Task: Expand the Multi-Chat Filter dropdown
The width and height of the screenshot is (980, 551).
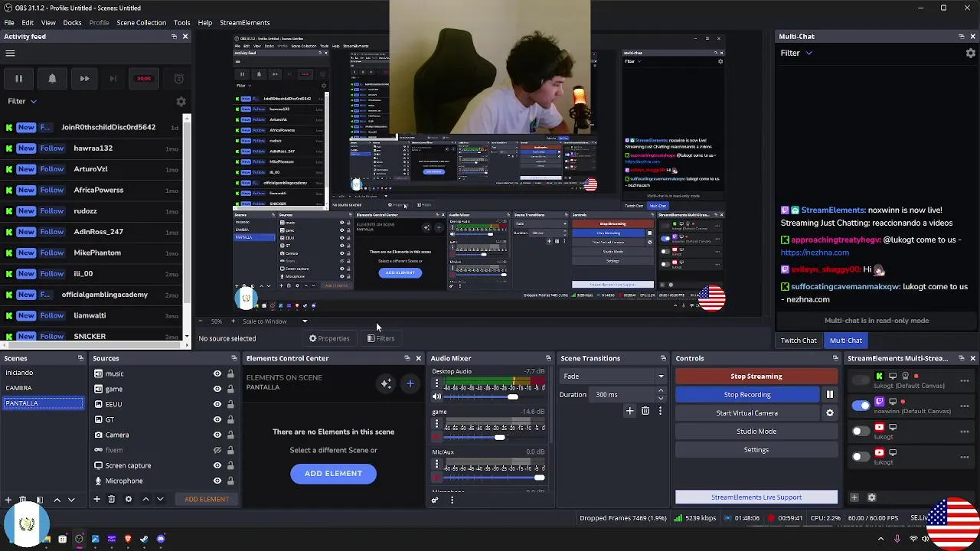Action: point(796,53)
